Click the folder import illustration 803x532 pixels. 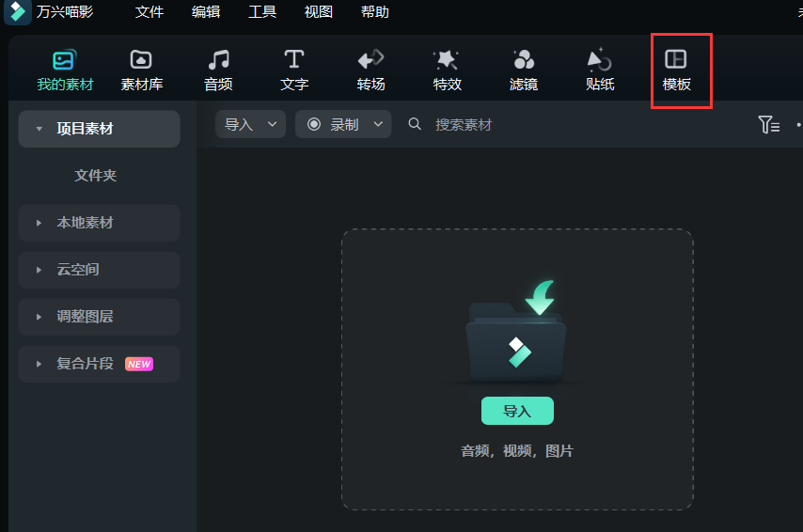click(517, 332)
